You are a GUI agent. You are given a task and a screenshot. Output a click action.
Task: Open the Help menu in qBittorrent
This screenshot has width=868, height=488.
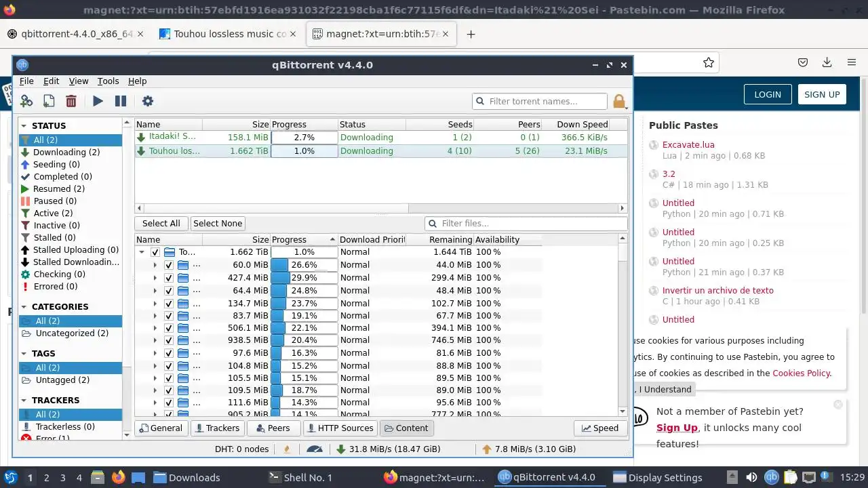(137, 81)
